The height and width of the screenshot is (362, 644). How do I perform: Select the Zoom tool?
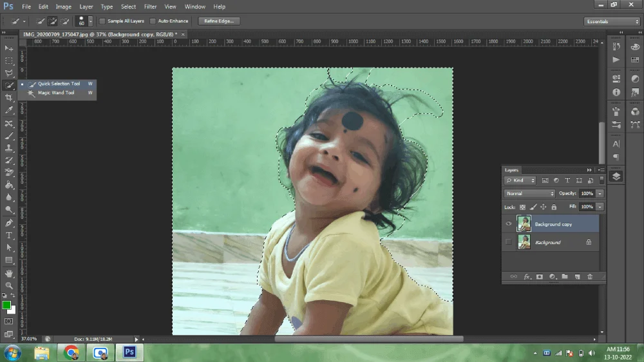pos(8,285)
